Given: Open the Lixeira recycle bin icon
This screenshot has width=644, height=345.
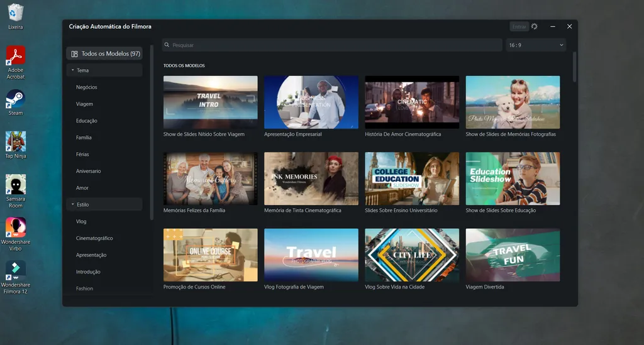Looking at the screenshot, I should pos(16,14).
